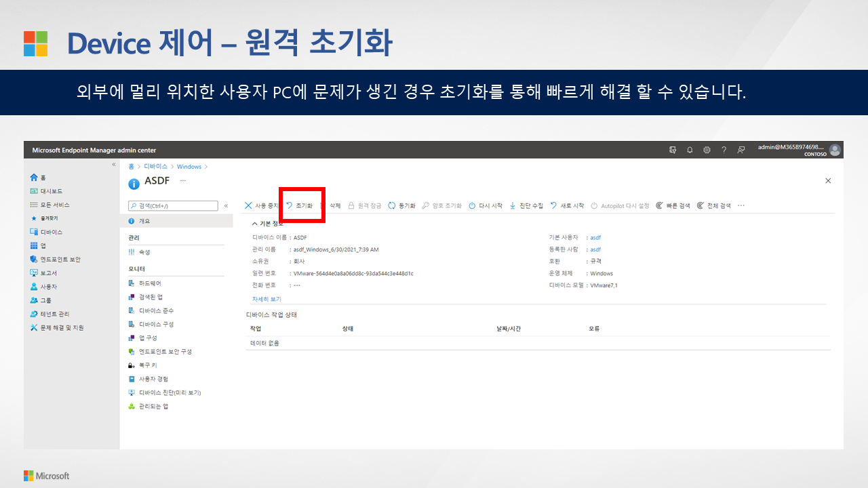Open 사용자 in the left sidebar

43,287
